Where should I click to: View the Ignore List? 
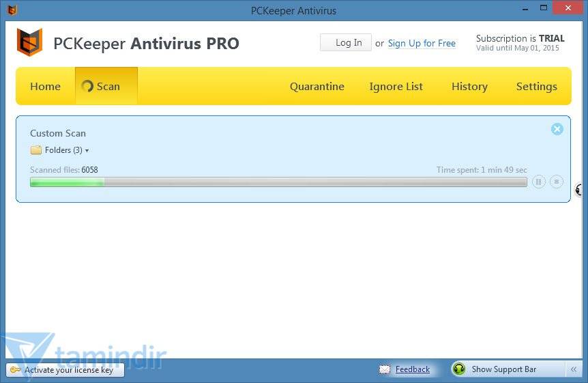click(x=396, y=87)
